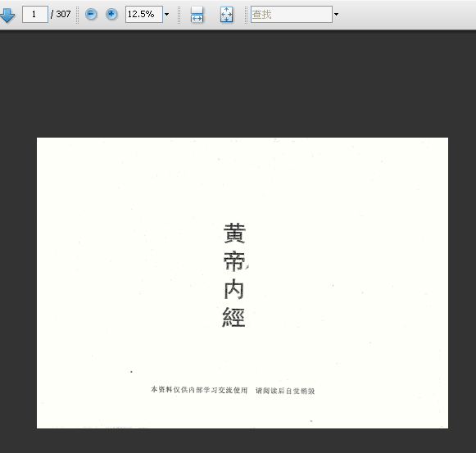Fit page to window width icon
Viewport: 476px width, 453px height.
197,15
